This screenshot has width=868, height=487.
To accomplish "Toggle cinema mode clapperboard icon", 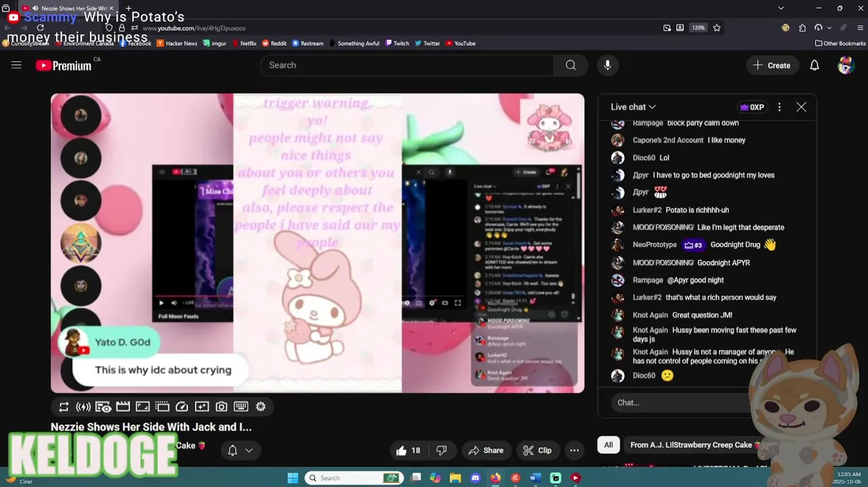I will (122, 407).
